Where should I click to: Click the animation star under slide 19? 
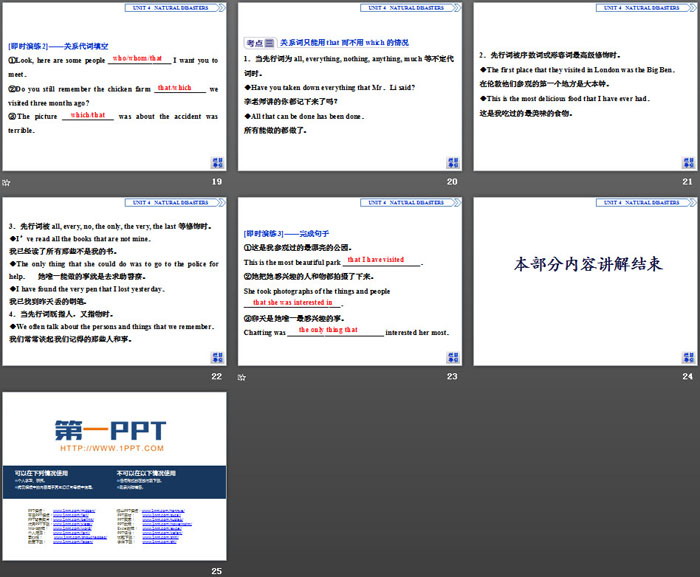[7, 182]
